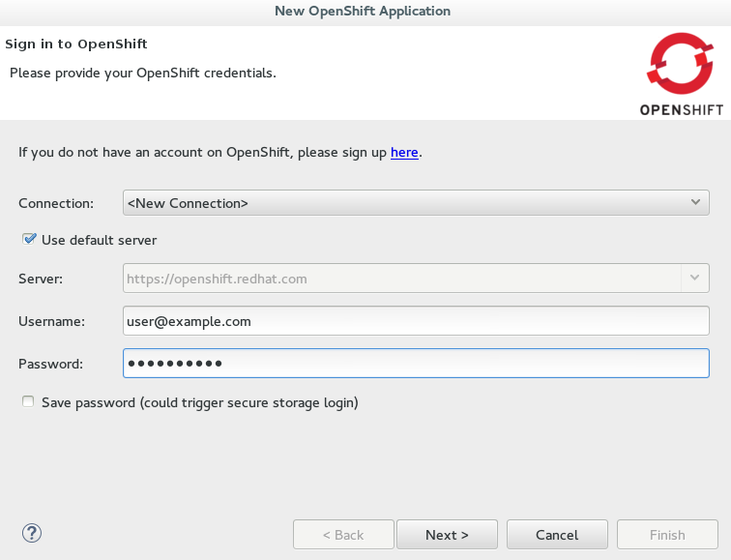731x560 pixels.
Task: Open the Connection dropdown
Action: 416,203
